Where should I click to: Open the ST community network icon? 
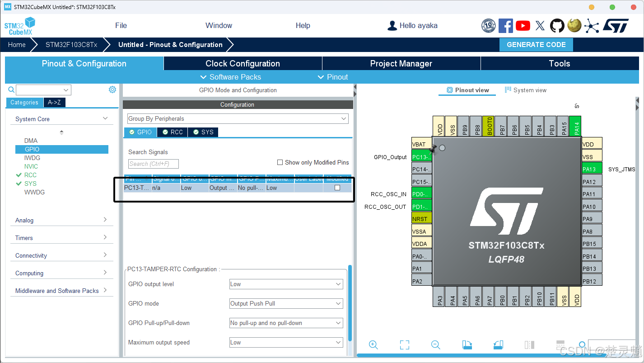click(x=592, y=26)
